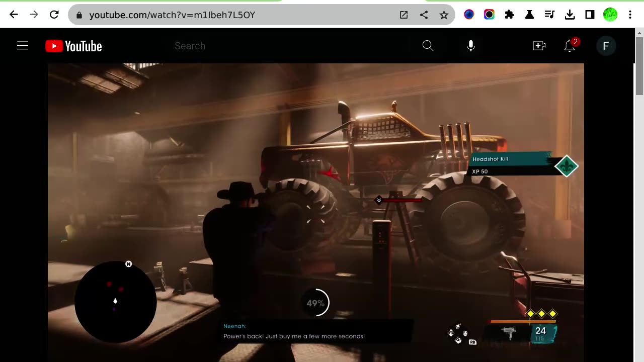
Task: Click the page vertical scrollbar thumb
Action: click(639, 65)
